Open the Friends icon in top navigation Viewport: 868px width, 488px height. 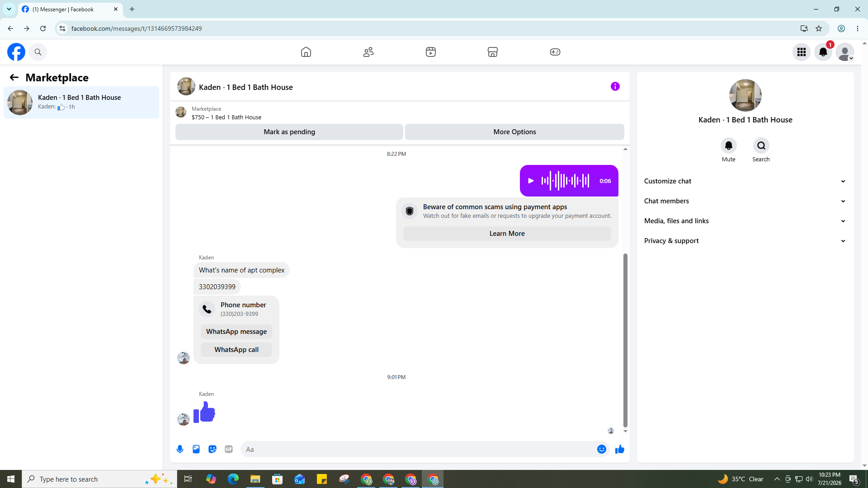(x=368, y=52)
